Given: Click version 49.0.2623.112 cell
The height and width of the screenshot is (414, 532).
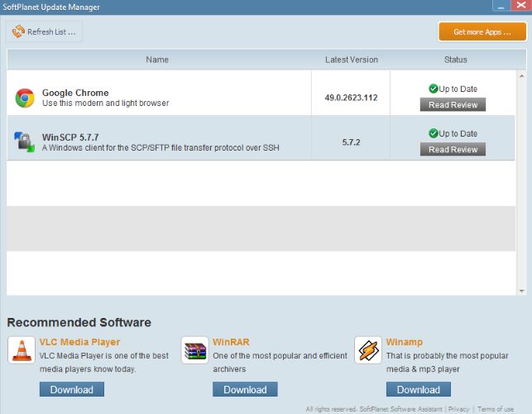Looking at the screenshot, I should [351, 98].
